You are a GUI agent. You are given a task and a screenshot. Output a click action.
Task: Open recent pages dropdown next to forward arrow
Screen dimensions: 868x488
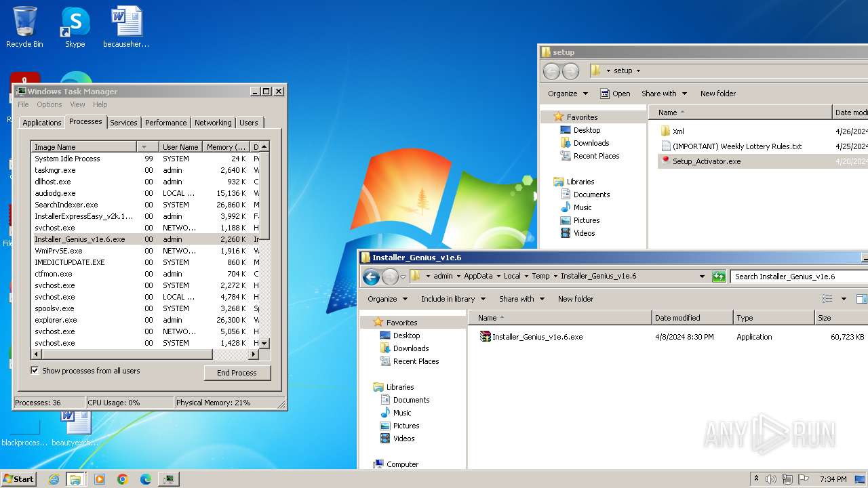coord(403,277)
